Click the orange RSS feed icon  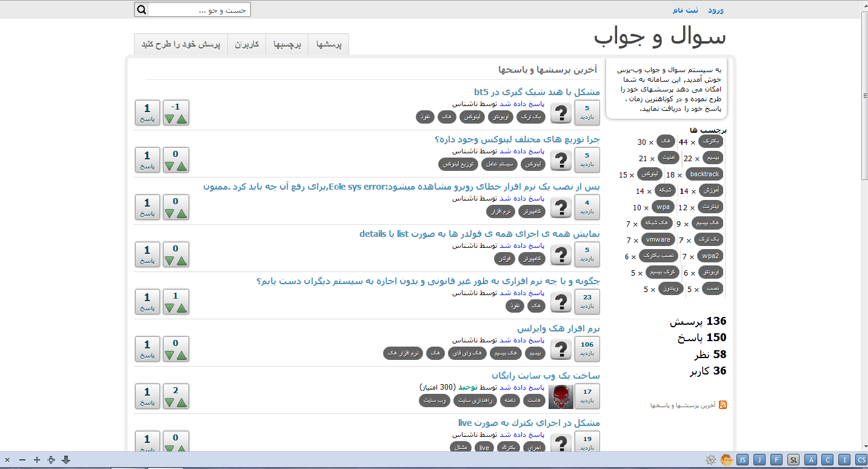point(723,405)
